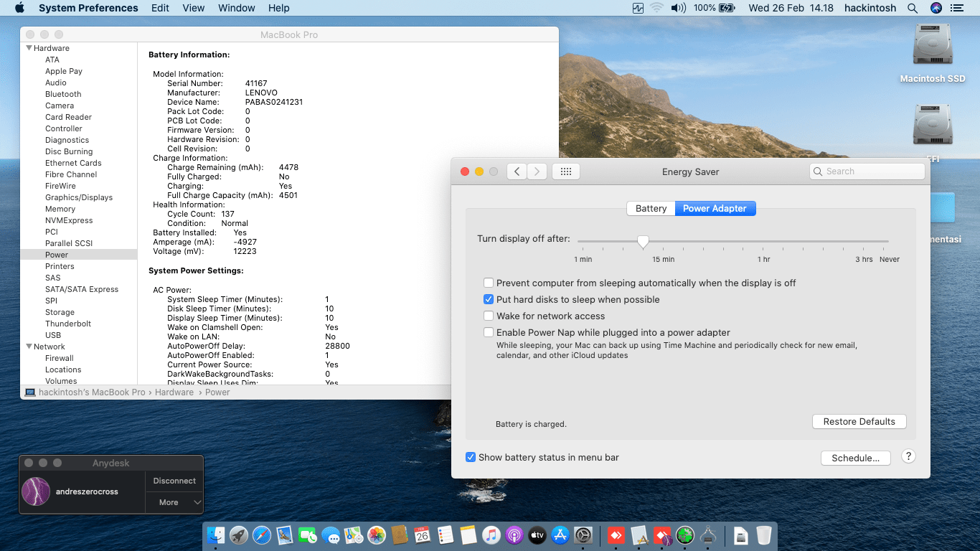Click the display-off slider thumb

coord(644,242)
